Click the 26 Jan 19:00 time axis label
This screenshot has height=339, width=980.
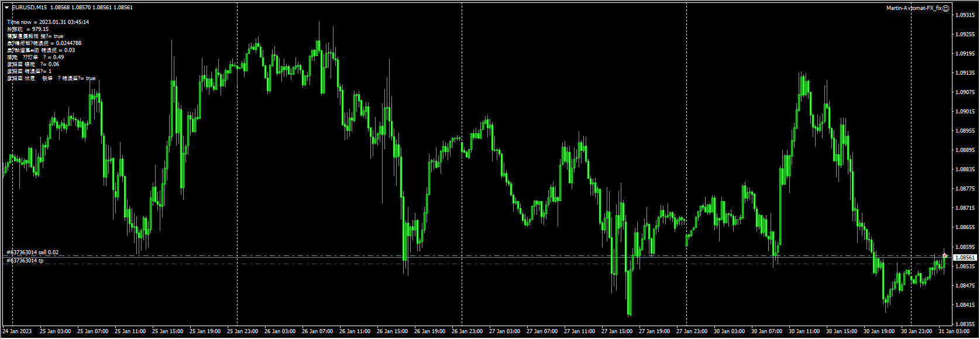430,331
